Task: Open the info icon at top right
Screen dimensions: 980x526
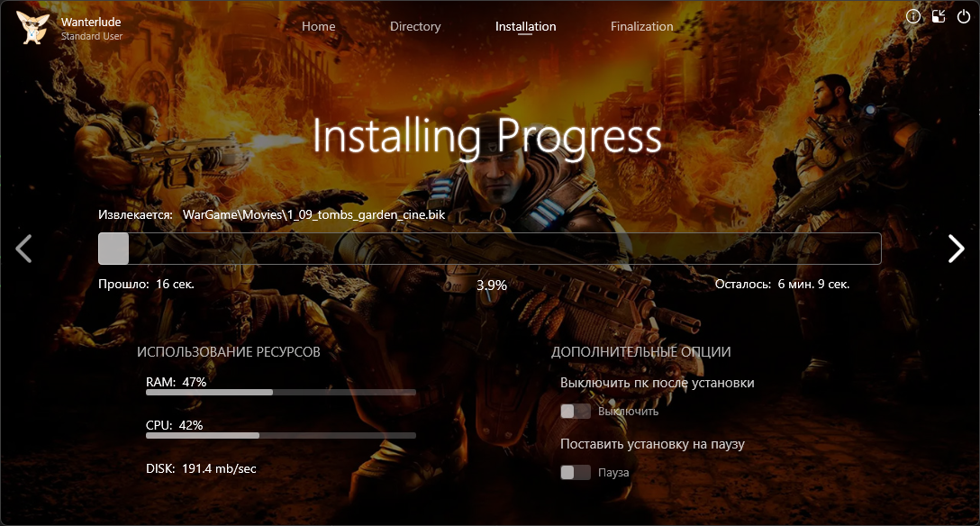Action: coord(913,17)
